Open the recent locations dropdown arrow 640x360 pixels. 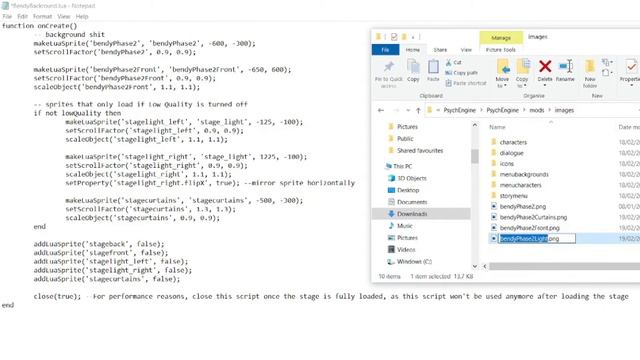tap(408, 110)
